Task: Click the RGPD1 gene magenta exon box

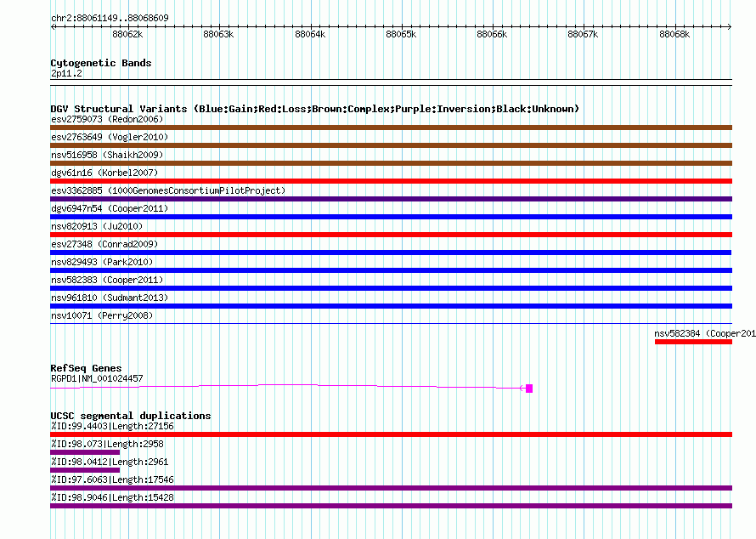Action: (x=529, y=389)
